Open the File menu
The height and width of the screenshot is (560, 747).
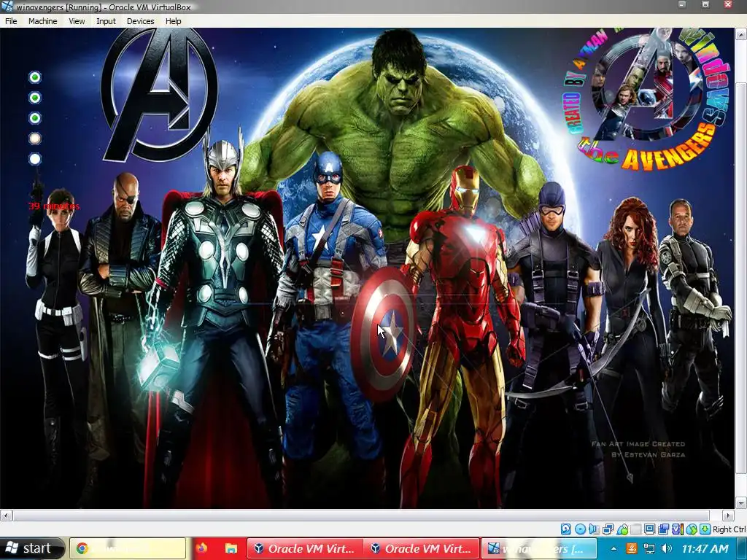click(x=11, y=21)
